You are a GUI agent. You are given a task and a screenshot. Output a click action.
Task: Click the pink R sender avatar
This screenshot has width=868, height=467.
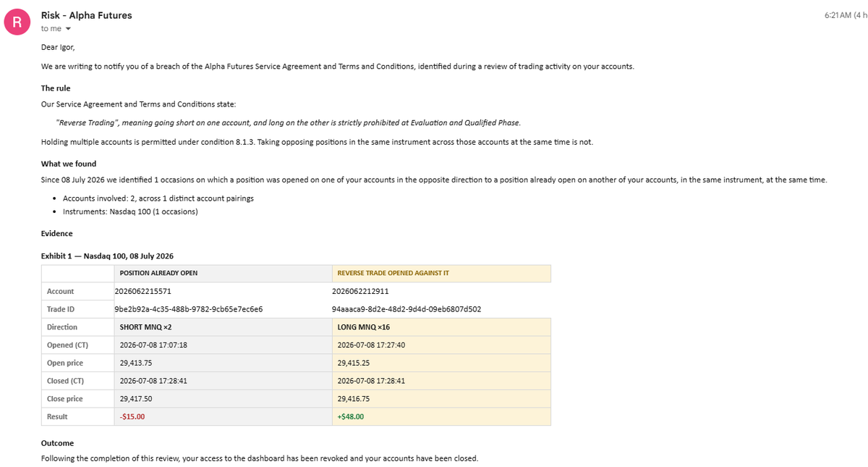coord(16,22)
